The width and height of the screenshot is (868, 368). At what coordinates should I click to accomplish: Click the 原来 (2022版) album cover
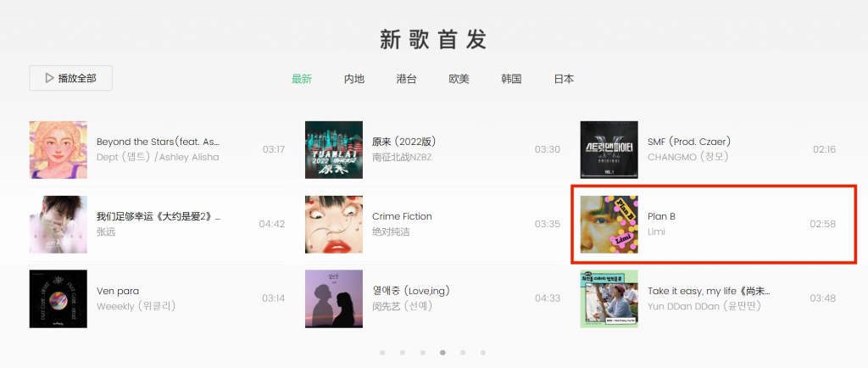tap(334, 150)
